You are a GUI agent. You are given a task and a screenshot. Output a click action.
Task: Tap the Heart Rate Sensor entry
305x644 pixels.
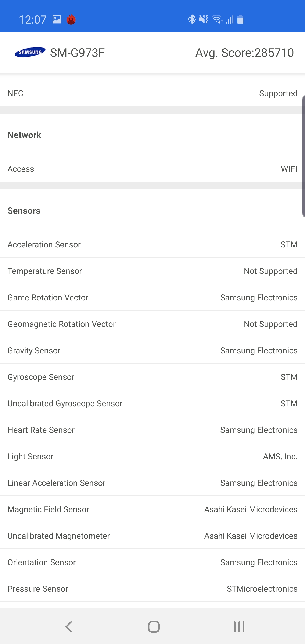coord(152,430)
